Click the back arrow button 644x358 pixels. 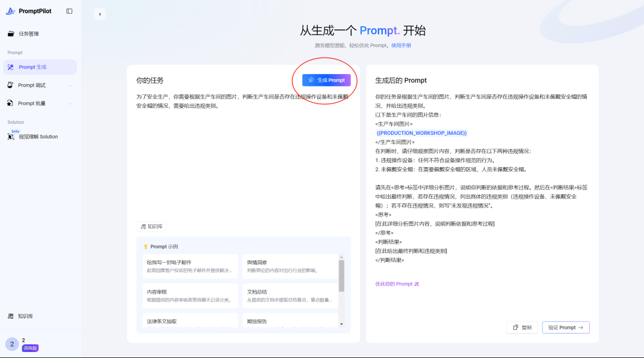point(100,14)
